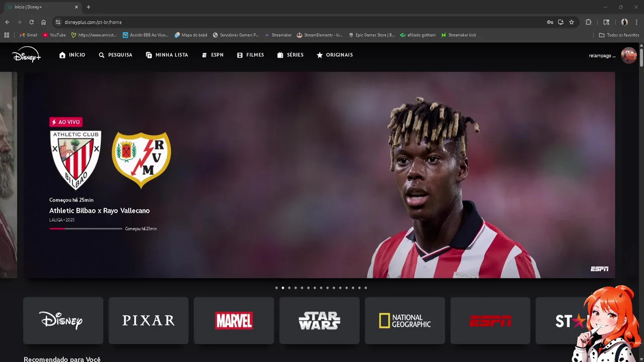
Task: Click the Athletic Club crest
Action: tap(75, 160)
